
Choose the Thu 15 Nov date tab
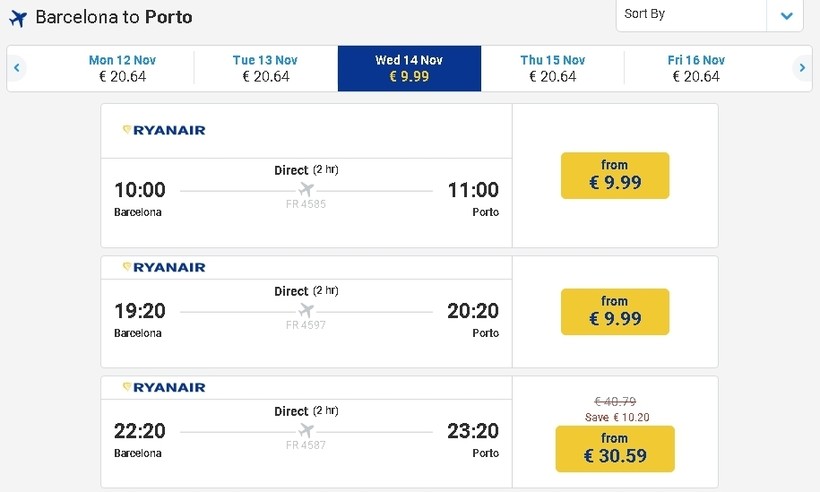552,68
